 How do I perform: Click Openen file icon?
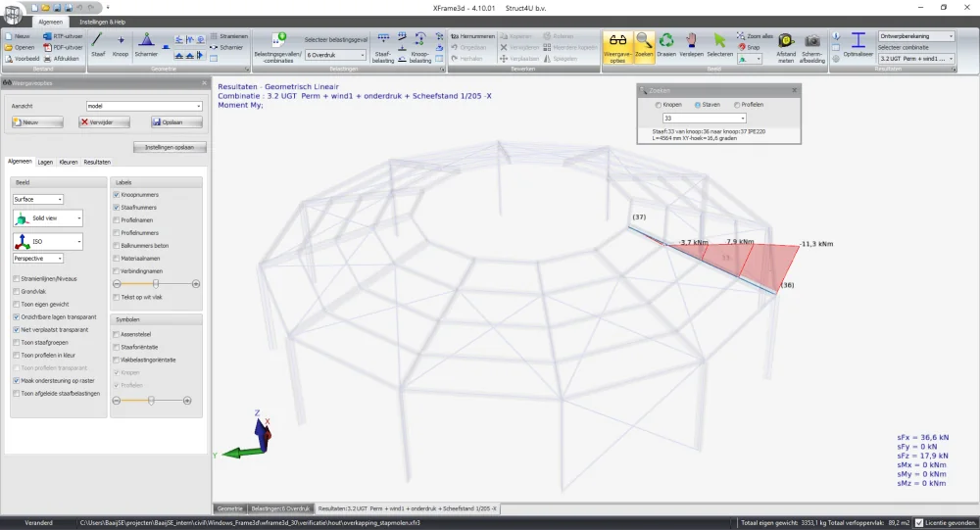point(20,47)
